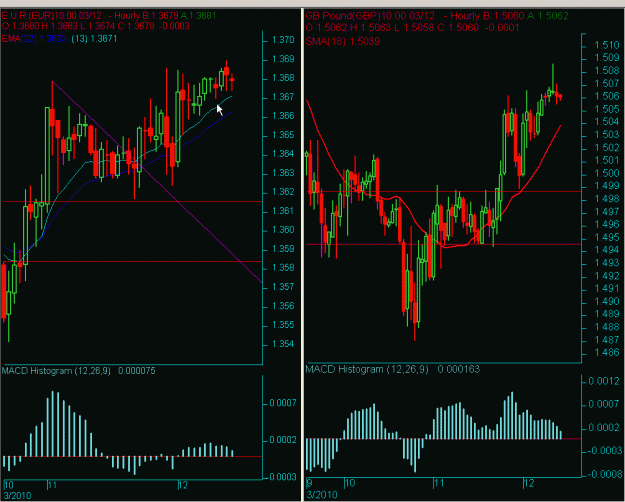Click -0.0008 on the GBP MACD axis
This screenshot has width=625, height=502.
pos(603,474)
